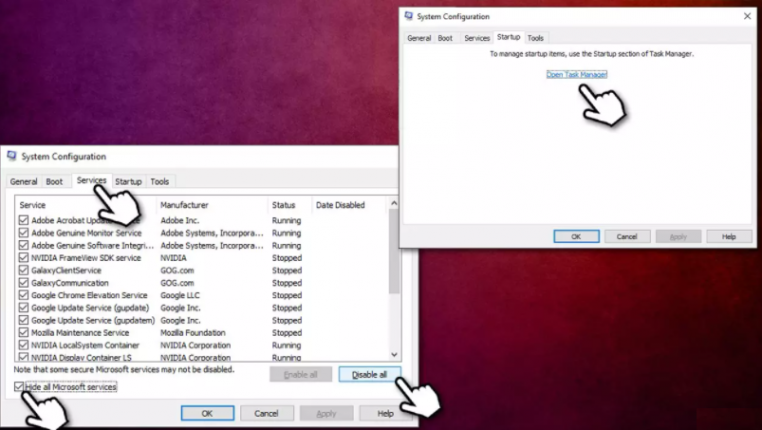Click Help in the Services window

point(385,413)
